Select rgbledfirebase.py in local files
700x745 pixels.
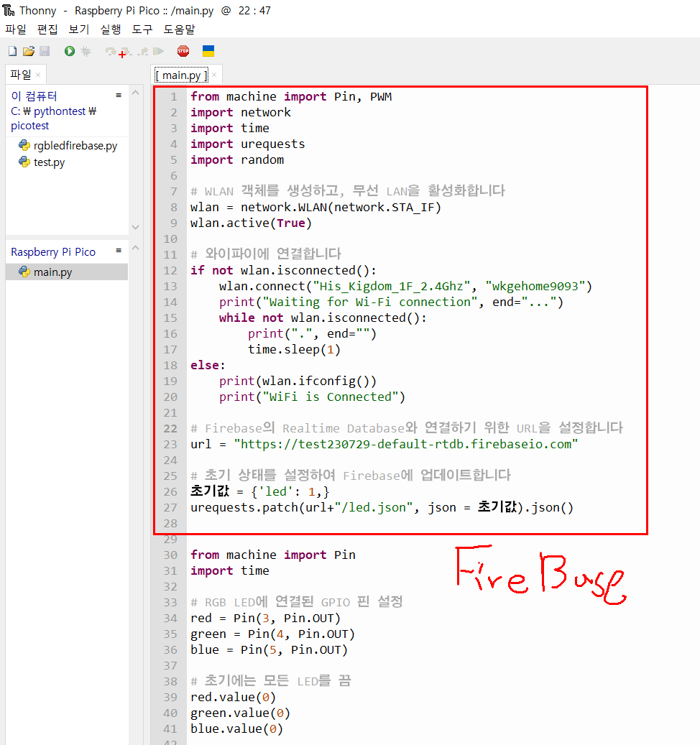tap(75, 146)
